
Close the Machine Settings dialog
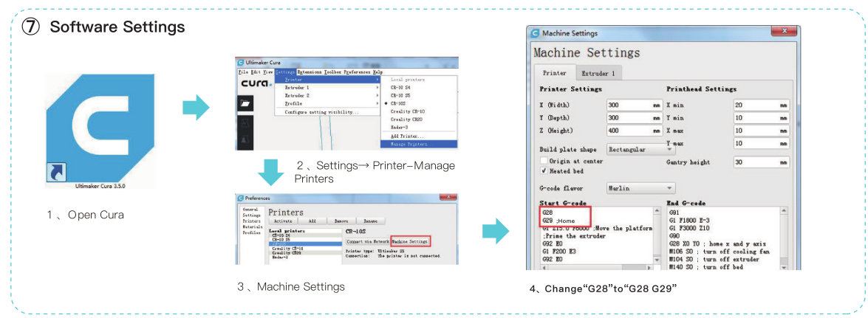[x=782, y=32]
